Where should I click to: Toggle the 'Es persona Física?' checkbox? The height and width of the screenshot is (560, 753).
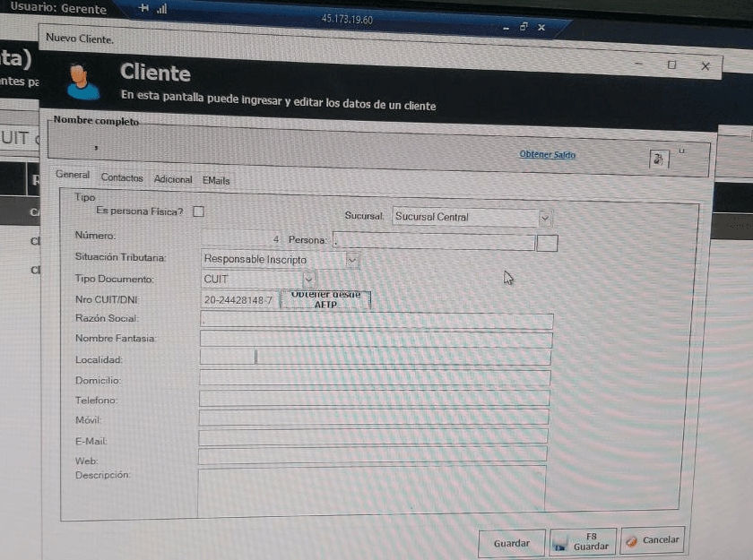tap(199, 211)
